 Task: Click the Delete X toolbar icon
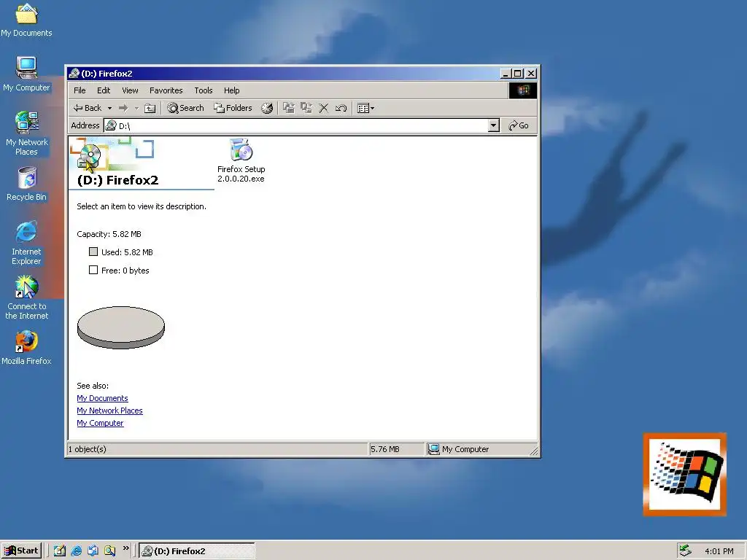(323, 108)
